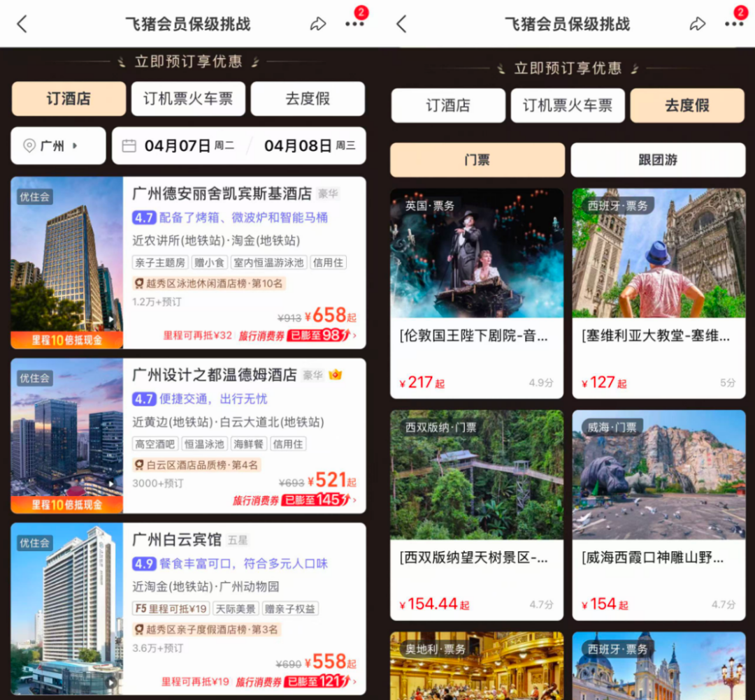The image size is (755, 700).
Task: Tap the 西双版纳望天树景区 ticket thumbnail
Action: point(476,475)
